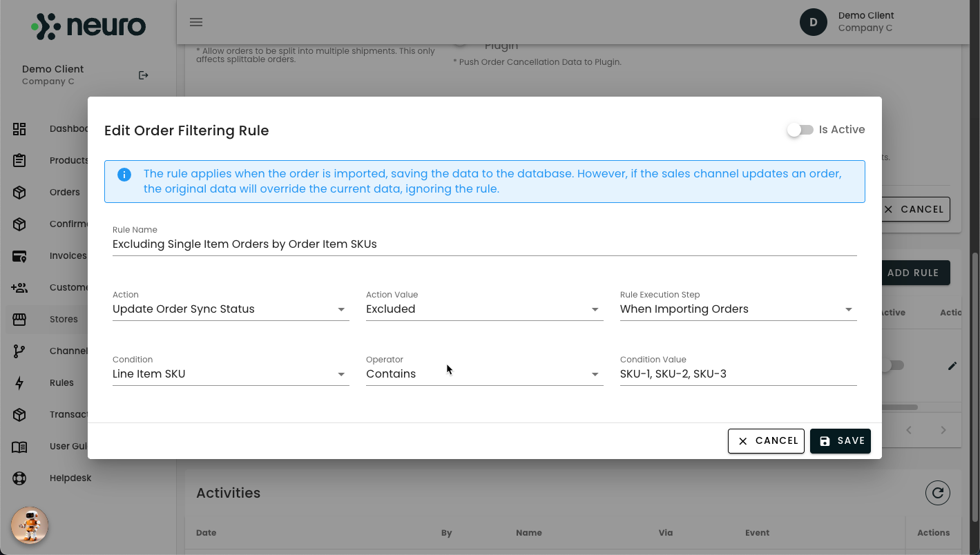Open the Action dropdown
Screen dimensions: 980x555
point(231,309)
